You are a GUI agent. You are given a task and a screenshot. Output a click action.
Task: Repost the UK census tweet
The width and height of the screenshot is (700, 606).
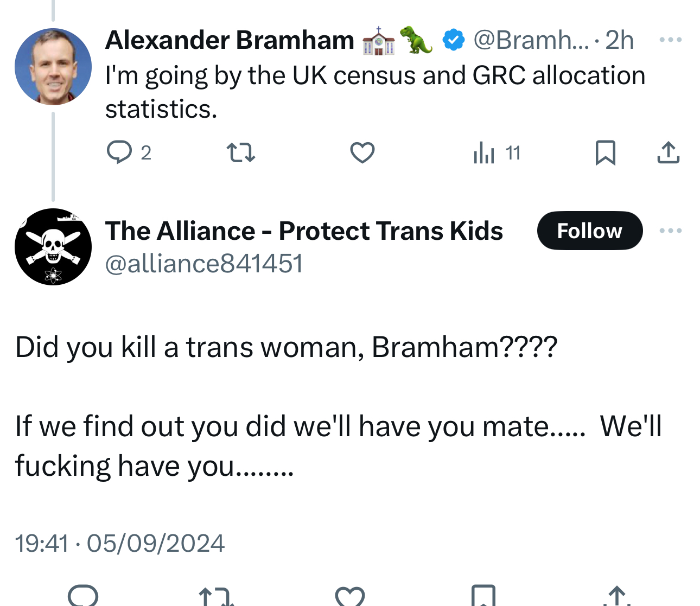[240, 152]
